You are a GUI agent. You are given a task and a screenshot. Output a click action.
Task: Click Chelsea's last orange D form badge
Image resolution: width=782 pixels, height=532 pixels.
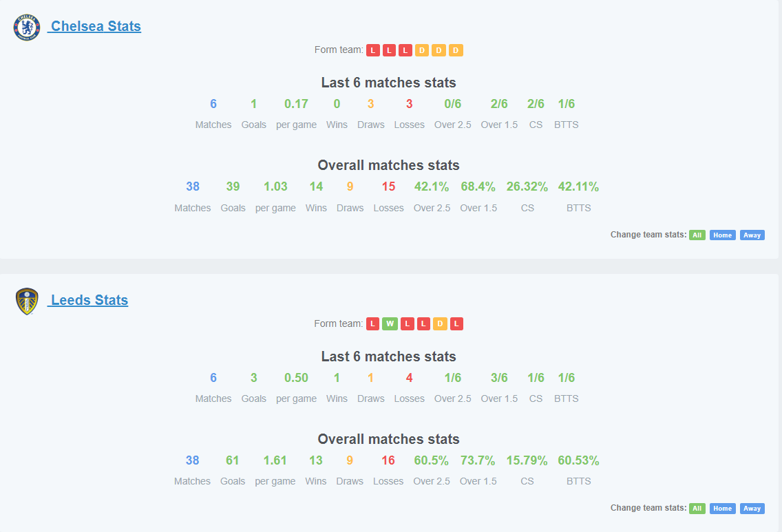click(x=456, y=50)
